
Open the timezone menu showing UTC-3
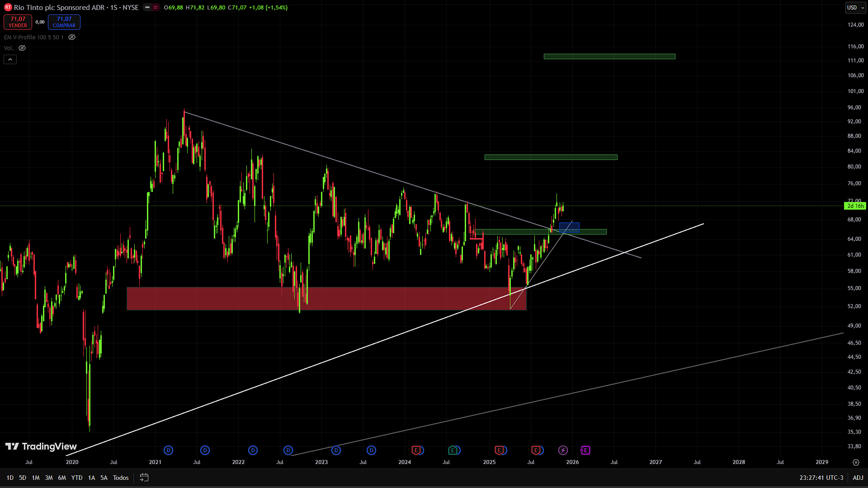click(x=821, y=478)
